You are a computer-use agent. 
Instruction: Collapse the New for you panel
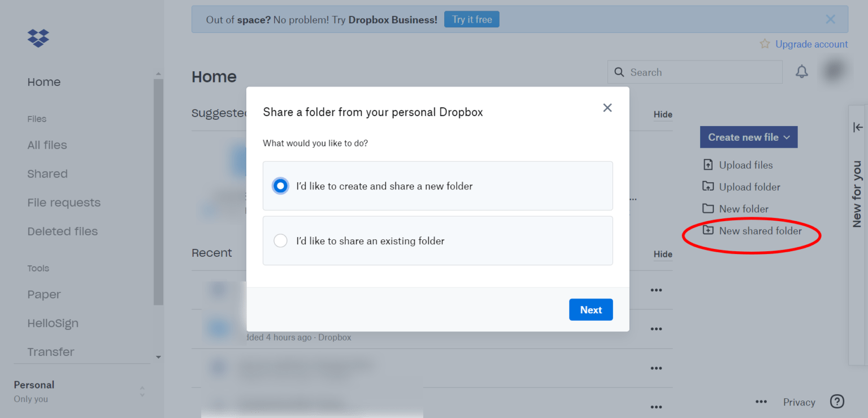click(858, 127)
